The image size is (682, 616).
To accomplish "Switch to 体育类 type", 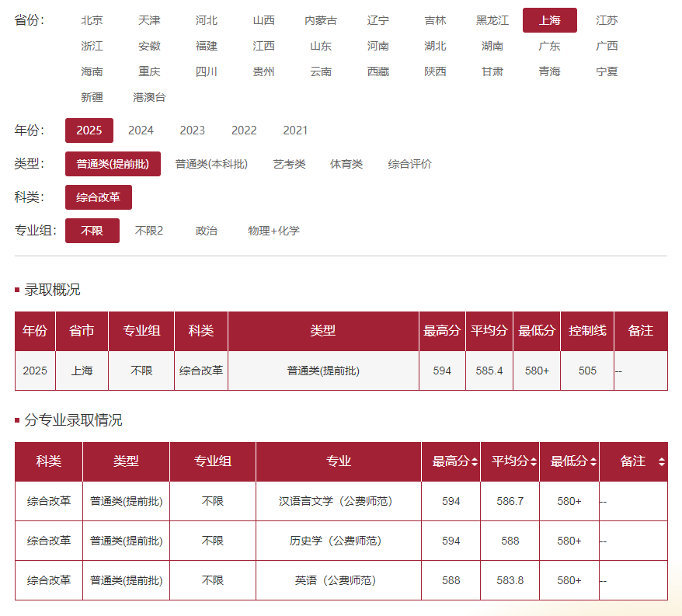I will [x=346, y=164].
